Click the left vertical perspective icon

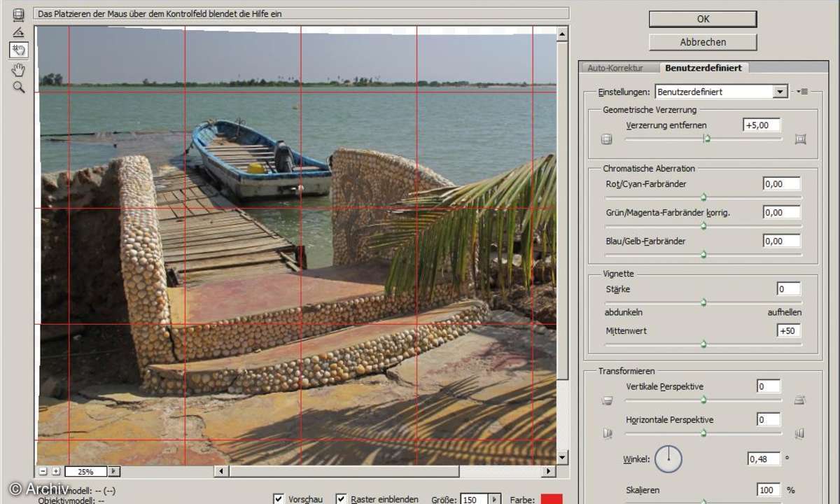click(x=607, y=401)
